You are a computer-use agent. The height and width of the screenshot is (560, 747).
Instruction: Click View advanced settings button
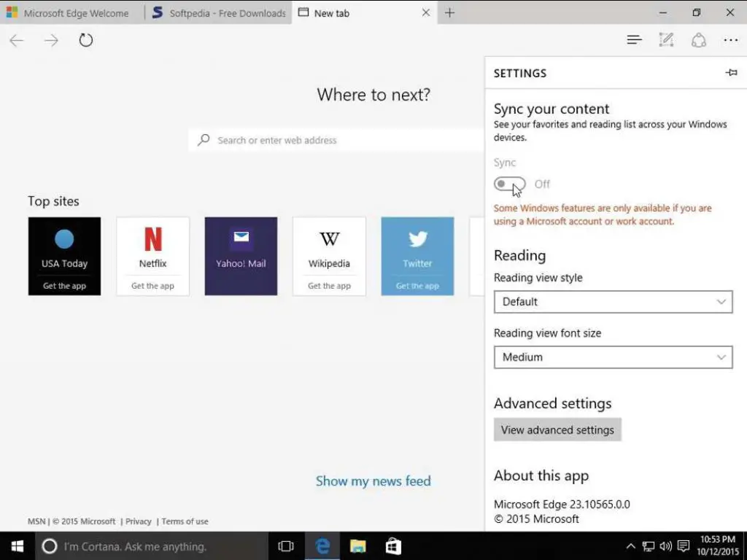557,429
